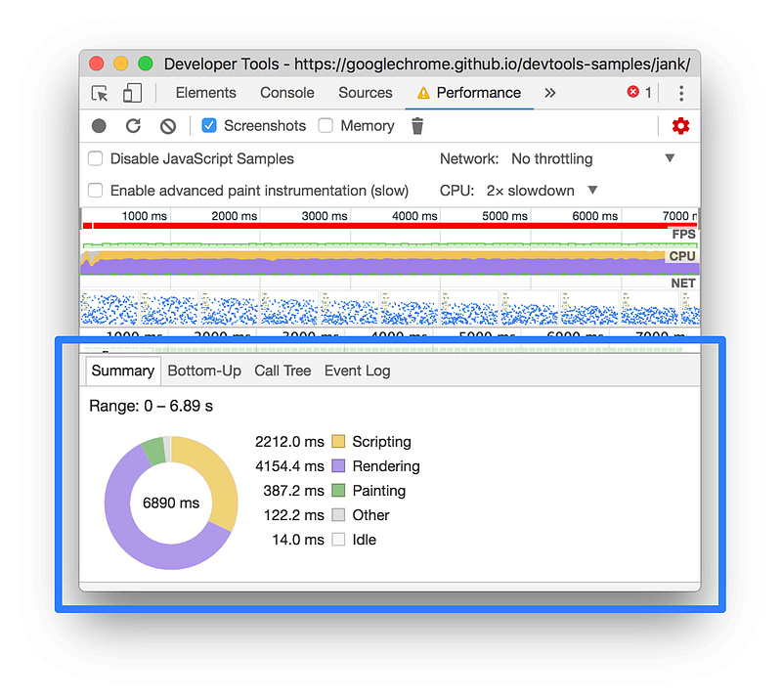
Task: Click the '4154.4 ms' Rendering value
Action: (x=289, y=466)
